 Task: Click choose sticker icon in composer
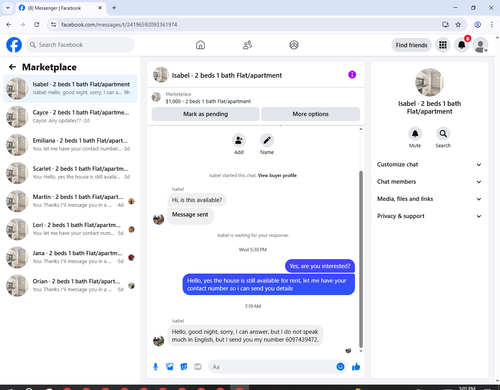coord(184,367)
